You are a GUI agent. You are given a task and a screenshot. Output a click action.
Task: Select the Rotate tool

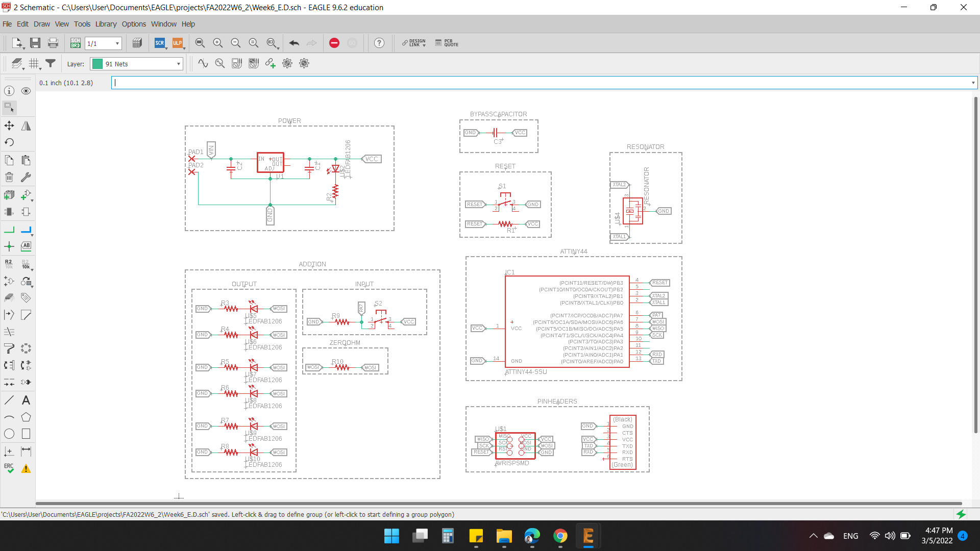(x=9, y=142)
